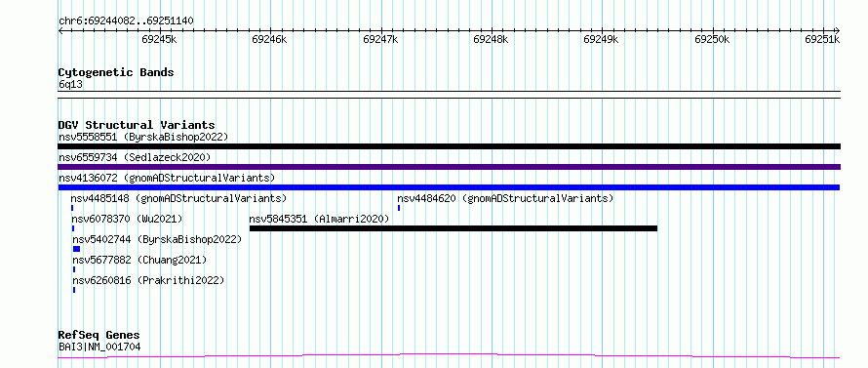This screenshot has height=368, width=868.
Task: Click the nsv4484620 tiny blue marker
Action: pyautogui.click(x=399, y=208)
